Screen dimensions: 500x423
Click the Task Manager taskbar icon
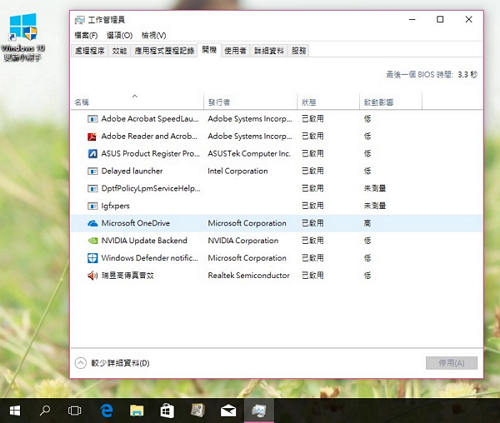pos(259,411)
